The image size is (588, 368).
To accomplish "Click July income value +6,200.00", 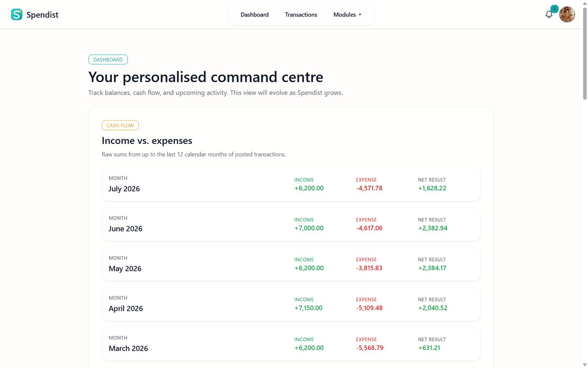I will pos(309,188).
